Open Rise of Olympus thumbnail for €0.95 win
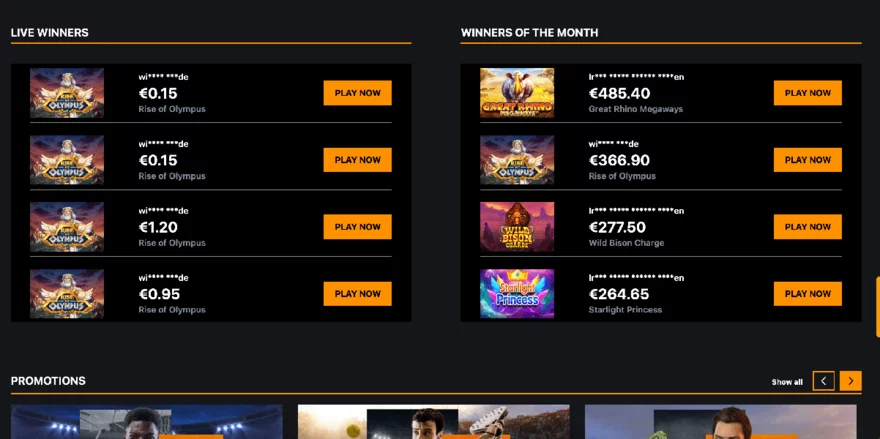This screenshot has width=880, height=439. (x=67, y=294)
